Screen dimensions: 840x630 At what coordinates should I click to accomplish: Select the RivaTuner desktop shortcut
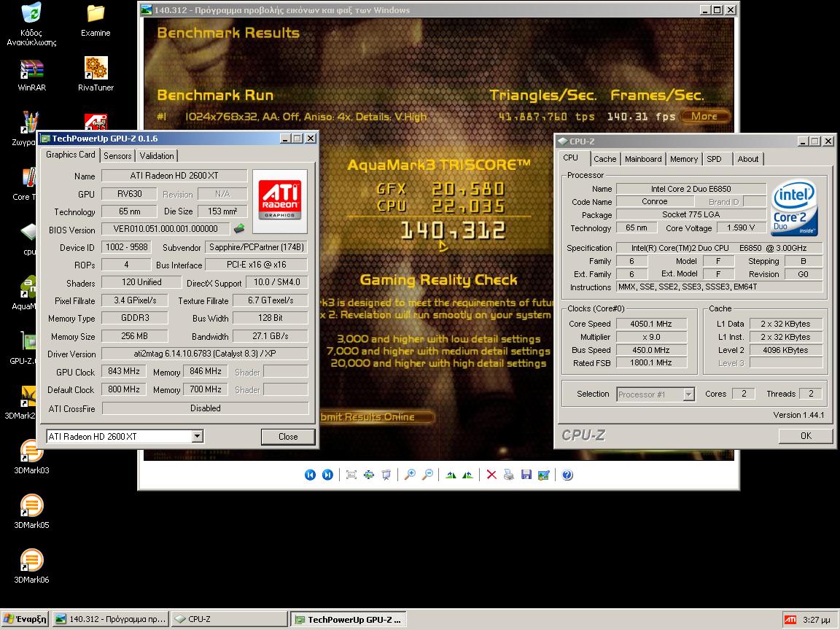pos(96,74)
